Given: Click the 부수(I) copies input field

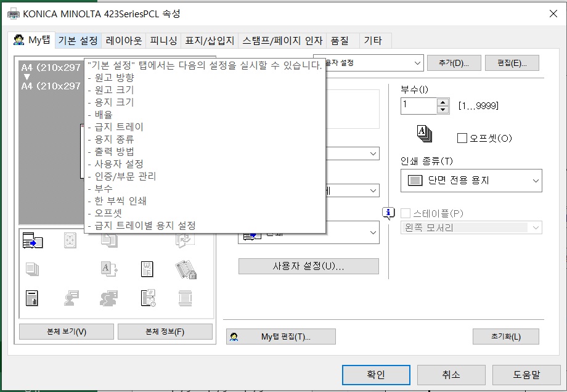Looking at the screenshot, I should [x=418, y=106].
